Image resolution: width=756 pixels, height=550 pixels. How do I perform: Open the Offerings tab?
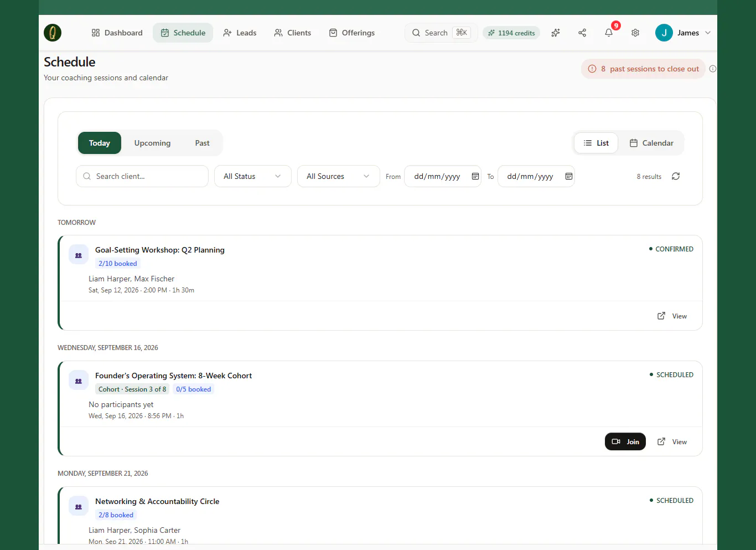pyautogui.click(x=352, y=33)
